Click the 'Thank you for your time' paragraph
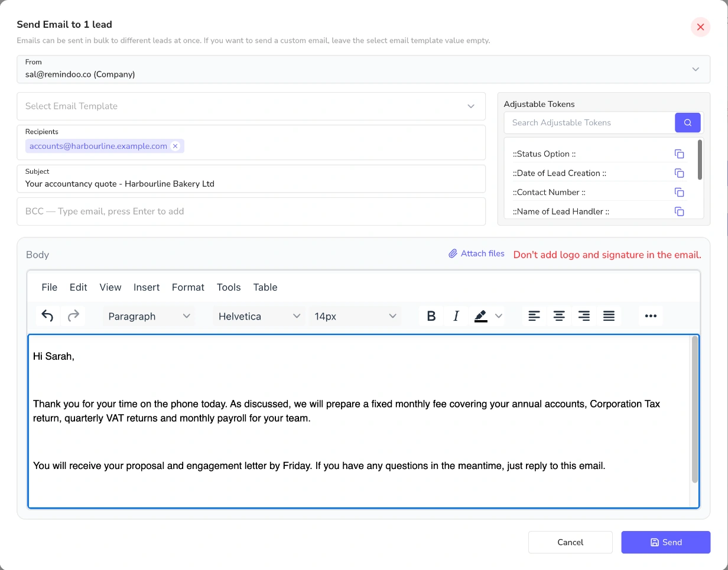Image resolution: width=728 pixels, height=570 pixels. (346, 411)
